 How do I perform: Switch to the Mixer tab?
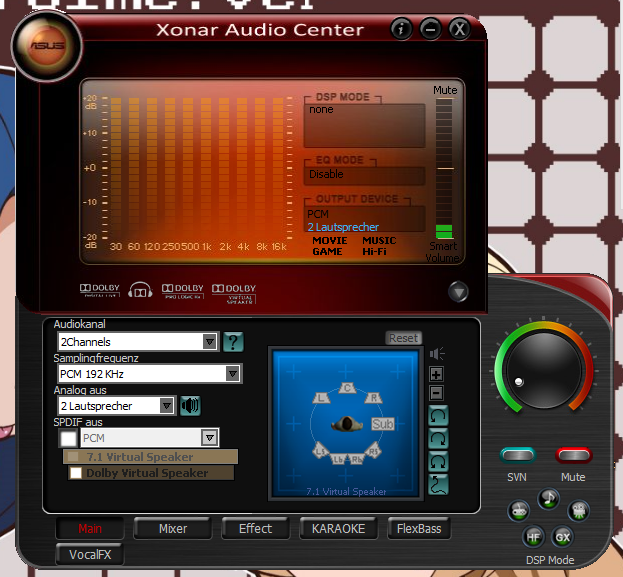(x=173, y=528)
